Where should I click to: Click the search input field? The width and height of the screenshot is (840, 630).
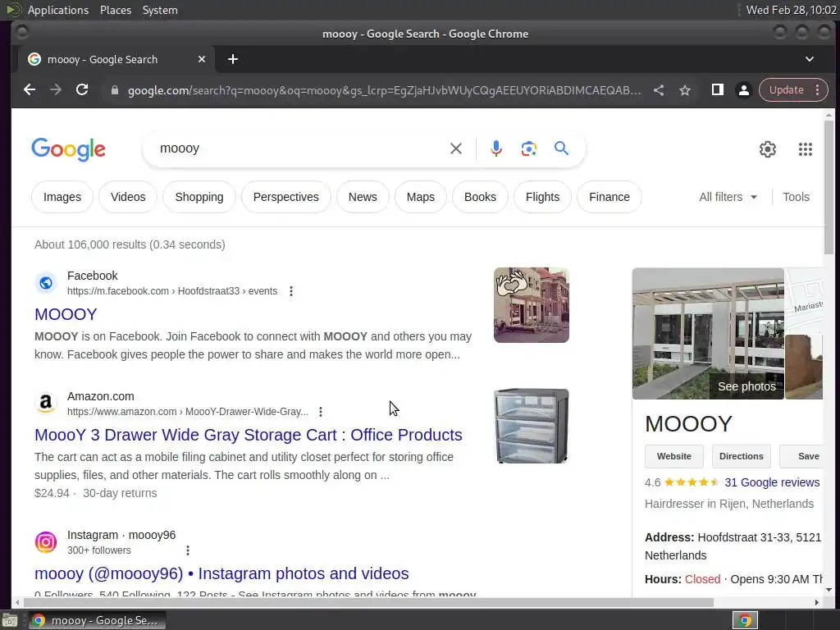[300, 148]
